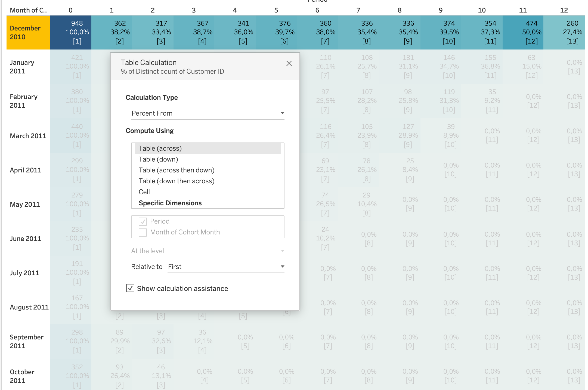
Task: Check the Period dimension checkbox
Action: pyautogui.click(x=143, y=222)
